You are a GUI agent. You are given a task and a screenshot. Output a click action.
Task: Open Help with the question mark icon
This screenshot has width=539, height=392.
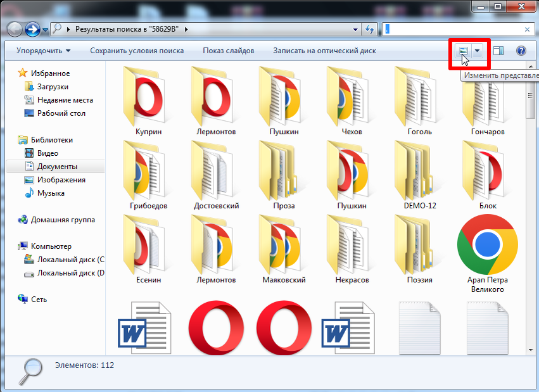521,51
